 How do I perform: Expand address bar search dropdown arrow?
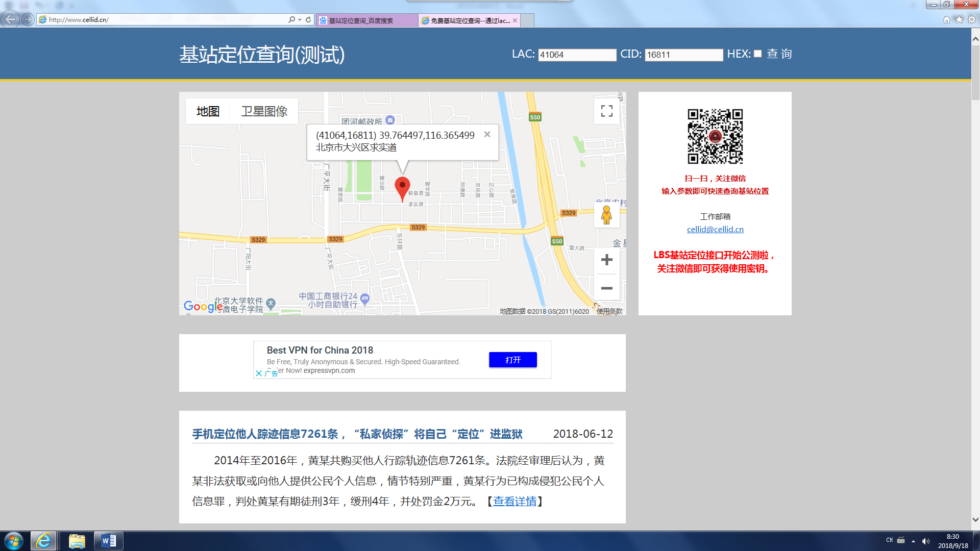(x=300, y=20)
